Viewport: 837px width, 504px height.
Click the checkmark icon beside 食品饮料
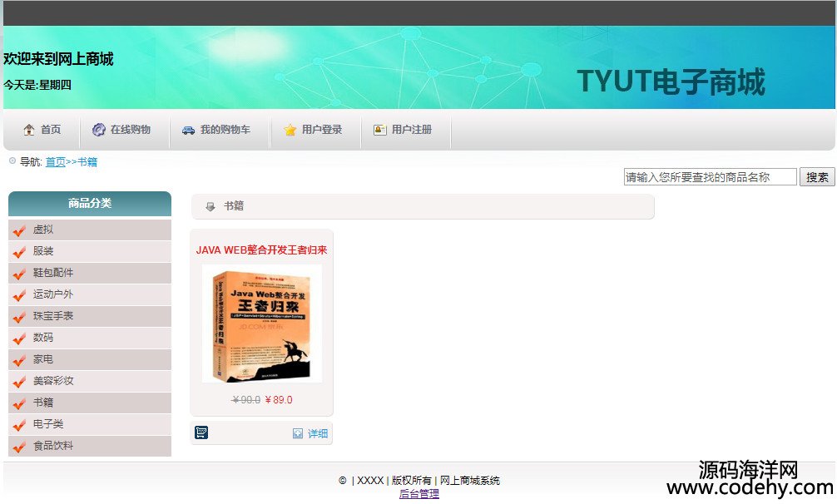coord(19,447)
